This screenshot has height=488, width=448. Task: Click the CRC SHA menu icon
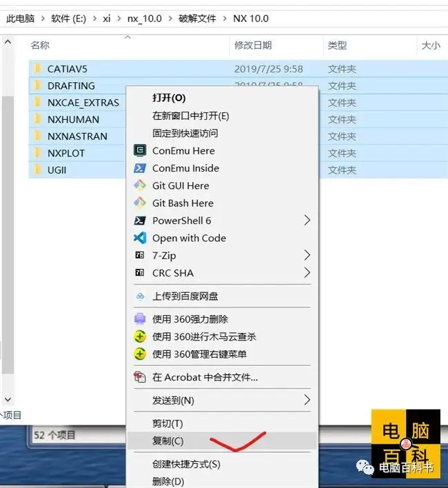pyautogui.click(x=140, y=273)
